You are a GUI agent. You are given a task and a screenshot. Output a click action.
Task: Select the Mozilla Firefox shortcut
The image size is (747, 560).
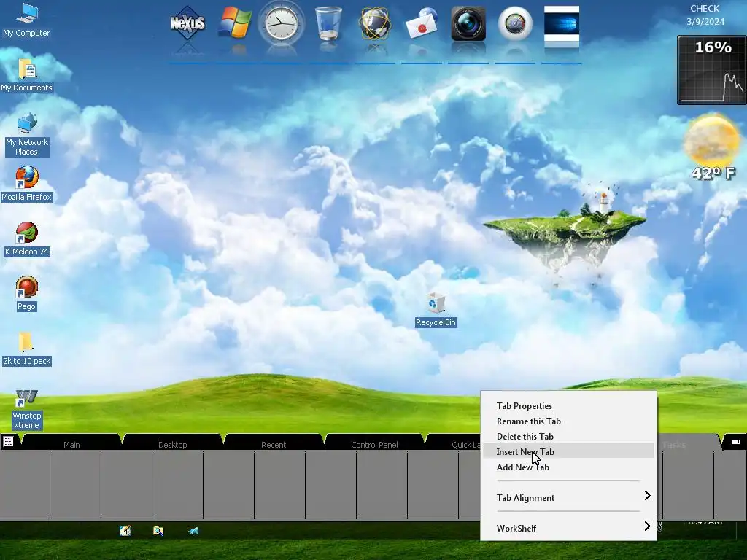27,184
